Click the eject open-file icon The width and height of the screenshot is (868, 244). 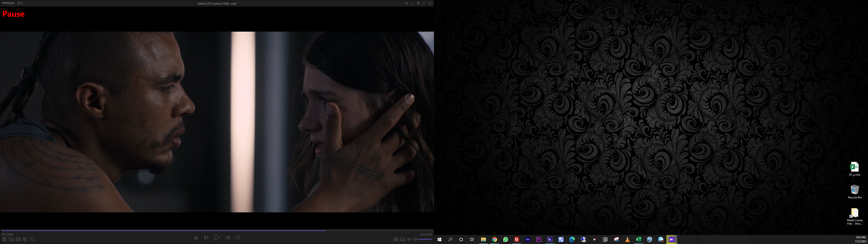point(196,238)
